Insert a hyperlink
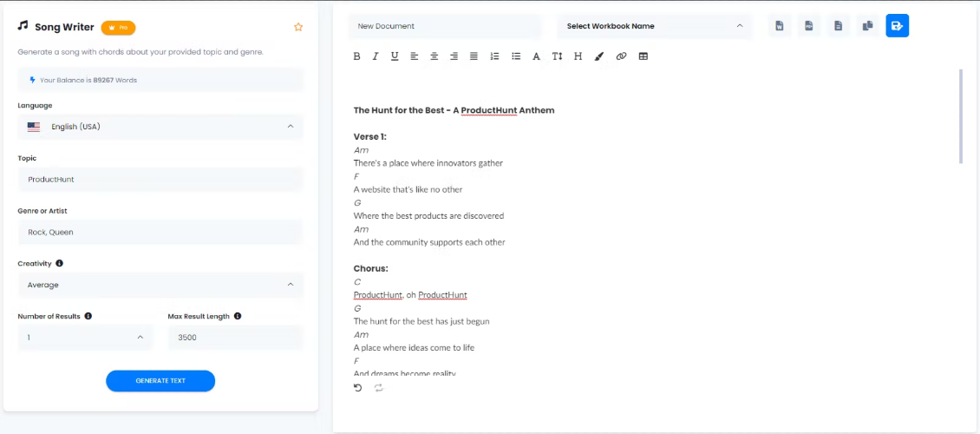The image size is (980, 434). 621,56
